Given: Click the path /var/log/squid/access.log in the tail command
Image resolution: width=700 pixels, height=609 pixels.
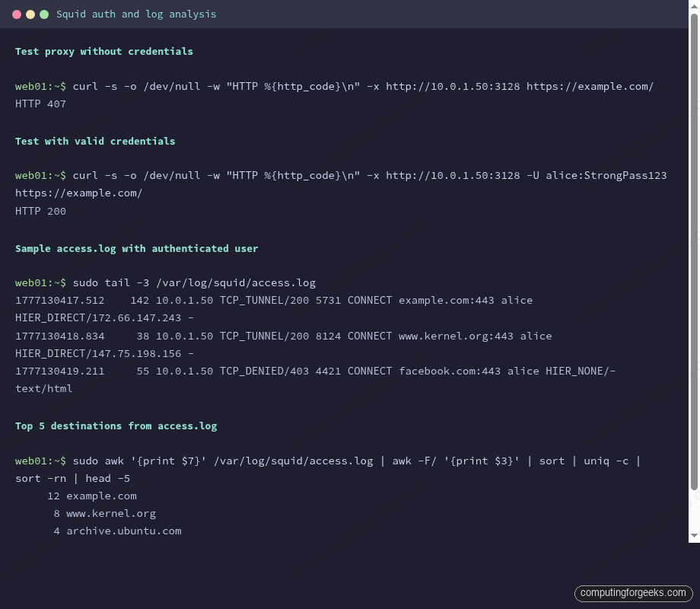Looking at the screenshot, I should click(238, 282).
